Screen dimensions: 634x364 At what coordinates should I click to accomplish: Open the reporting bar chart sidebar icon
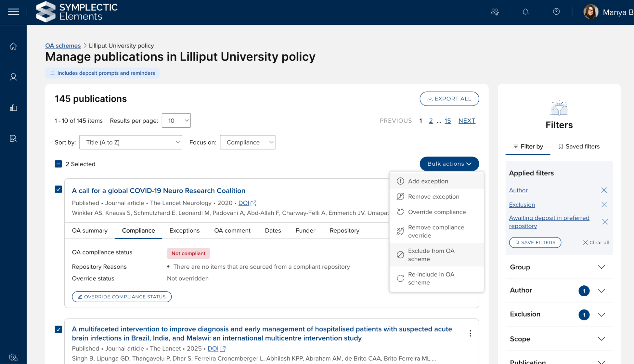(x=13, y=108)
